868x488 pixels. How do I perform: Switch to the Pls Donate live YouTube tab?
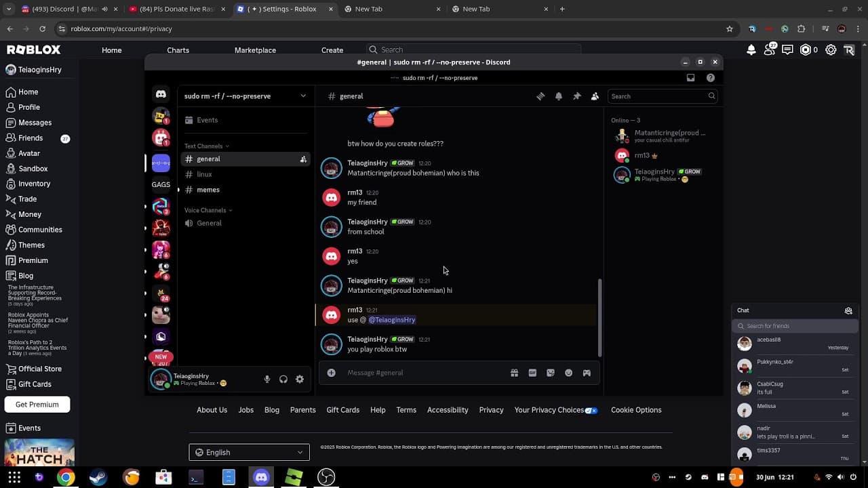(x=178, y=9)
